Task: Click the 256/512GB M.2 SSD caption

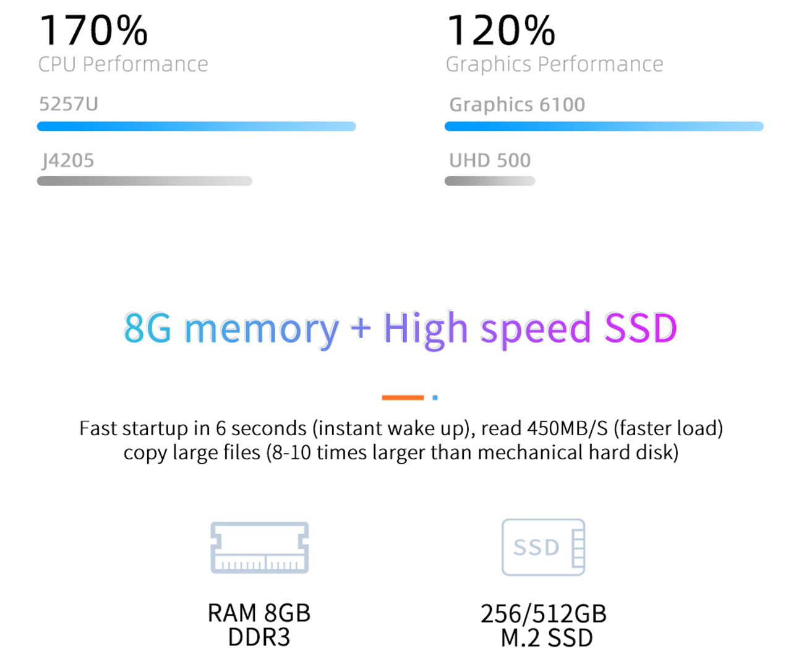Action: [x=544, y=626]
